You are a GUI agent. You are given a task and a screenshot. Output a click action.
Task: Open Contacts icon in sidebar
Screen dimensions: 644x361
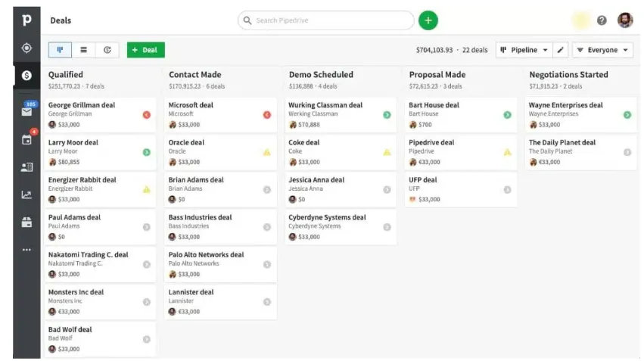pyautogui.click(x=26, y=167)
